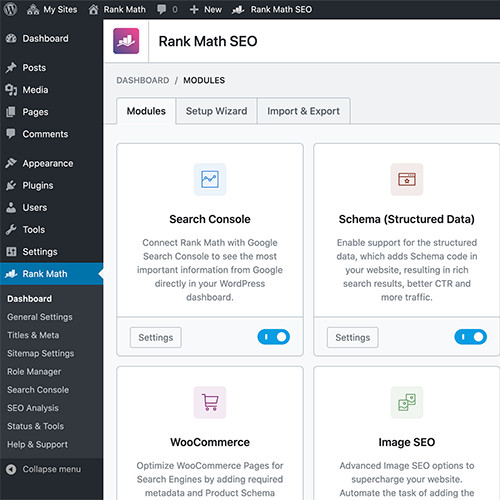The image size is (500, 500).
Task: Open Schema module Settings button
Action: (353, 337)
